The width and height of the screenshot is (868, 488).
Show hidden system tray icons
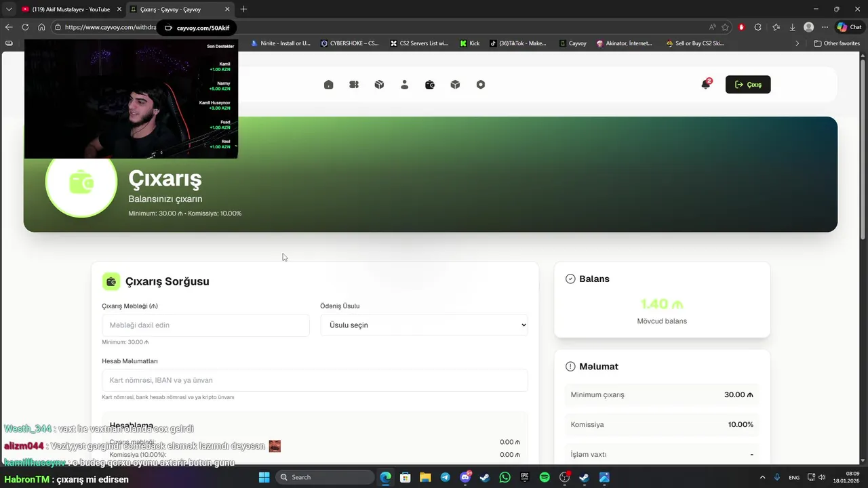(x=762, y=477)
